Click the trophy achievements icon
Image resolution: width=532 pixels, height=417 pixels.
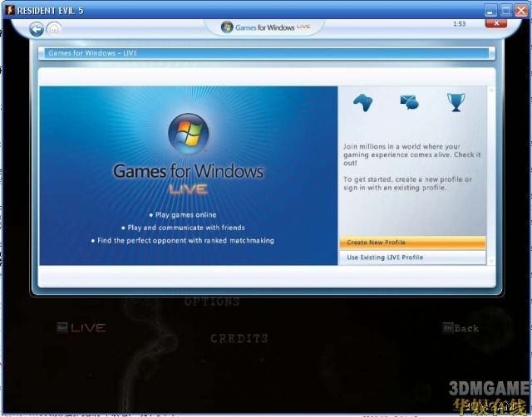[456, 102]
